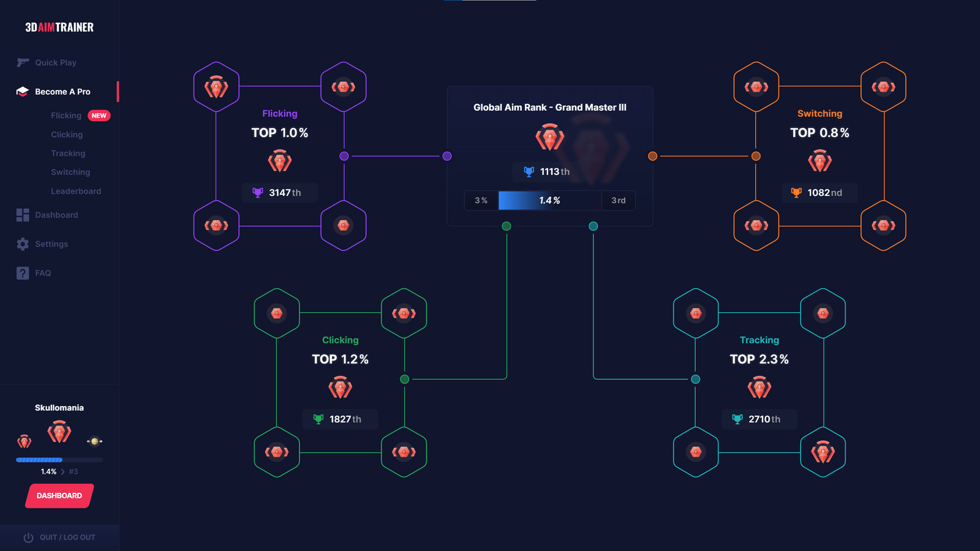Click the 1.4% global rank progress bar
The image size is (980, 551).
click(549, 201)
